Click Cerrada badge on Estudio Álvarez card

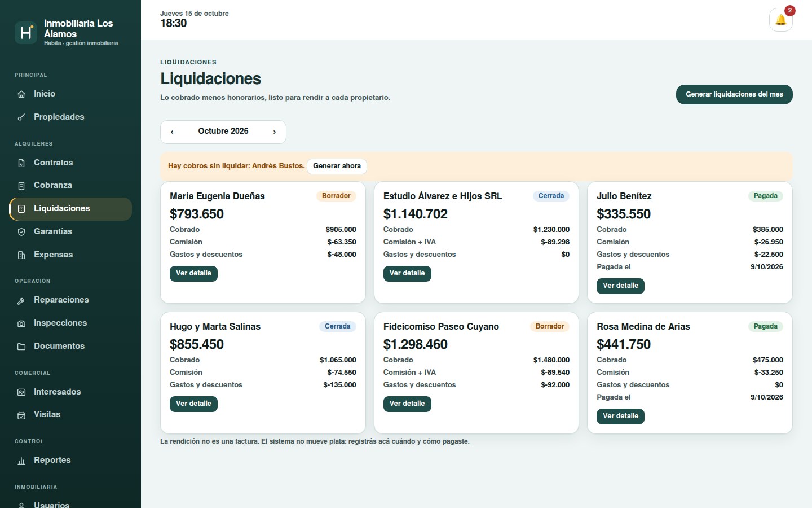point(551,196)
